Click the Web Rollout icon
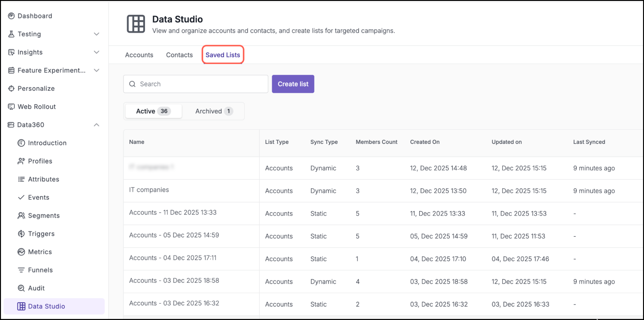 [11, 106]
